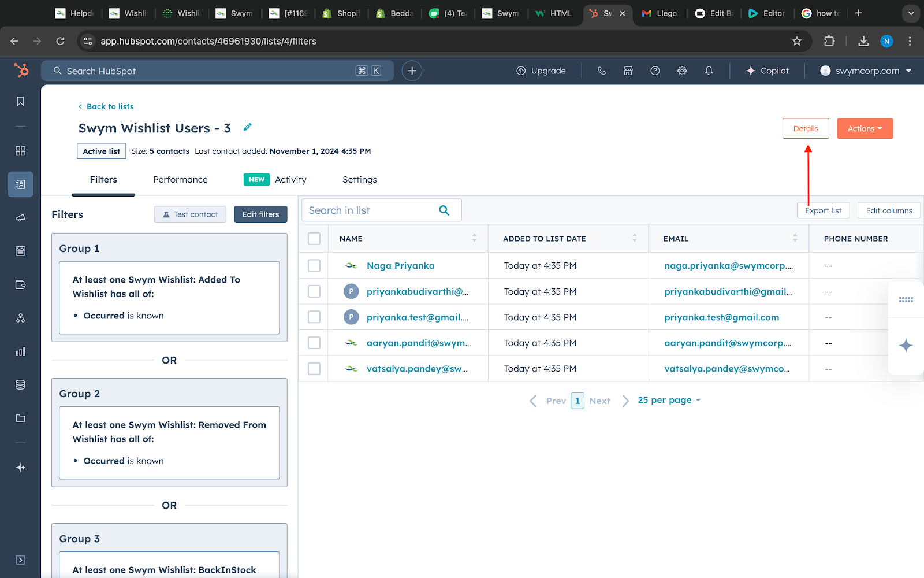Open the dotted grid widget on right edge
The image size is (924, 578).
point(906,299)
